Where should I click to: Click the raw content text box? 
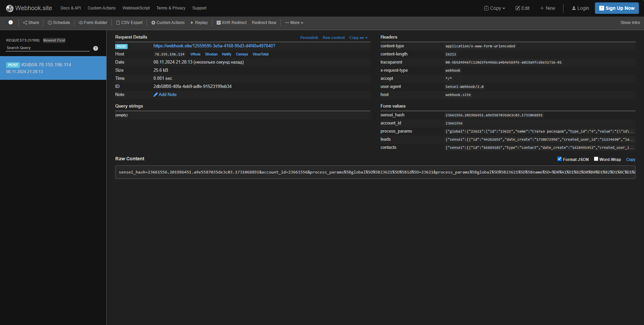tap(375, 172)
